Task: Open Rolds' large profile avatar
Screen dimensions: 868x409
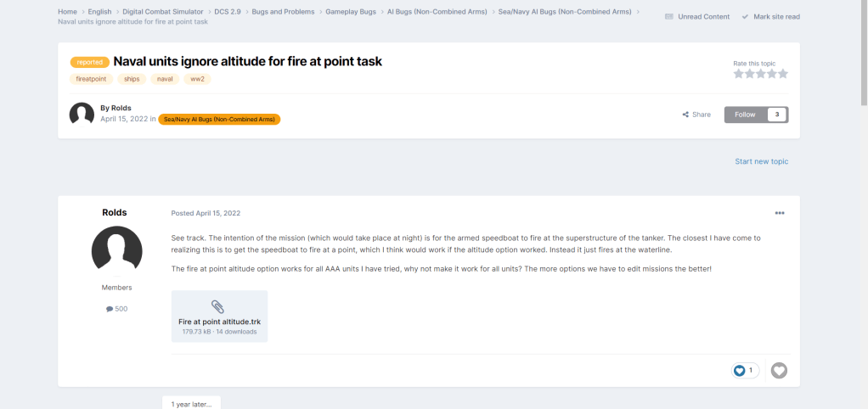Action: click(116, 252)
